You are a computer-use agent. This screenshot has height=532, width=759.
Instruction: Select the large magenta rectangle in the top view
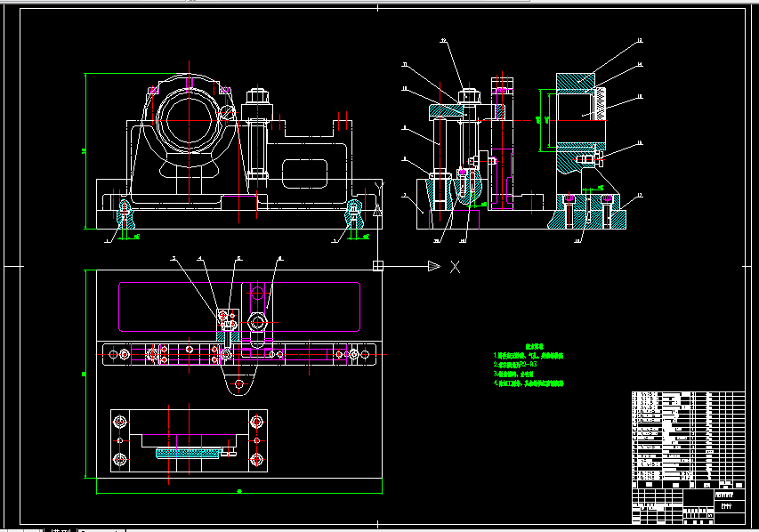[x=239, y=307]
